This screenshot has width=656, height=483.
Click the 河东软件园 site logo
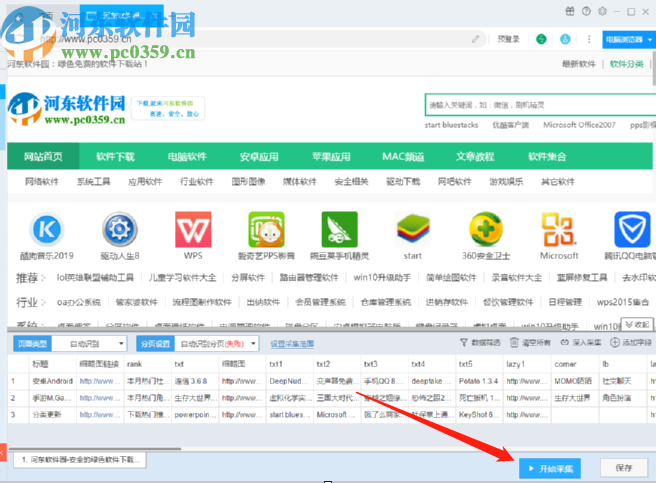click(67, 109)
